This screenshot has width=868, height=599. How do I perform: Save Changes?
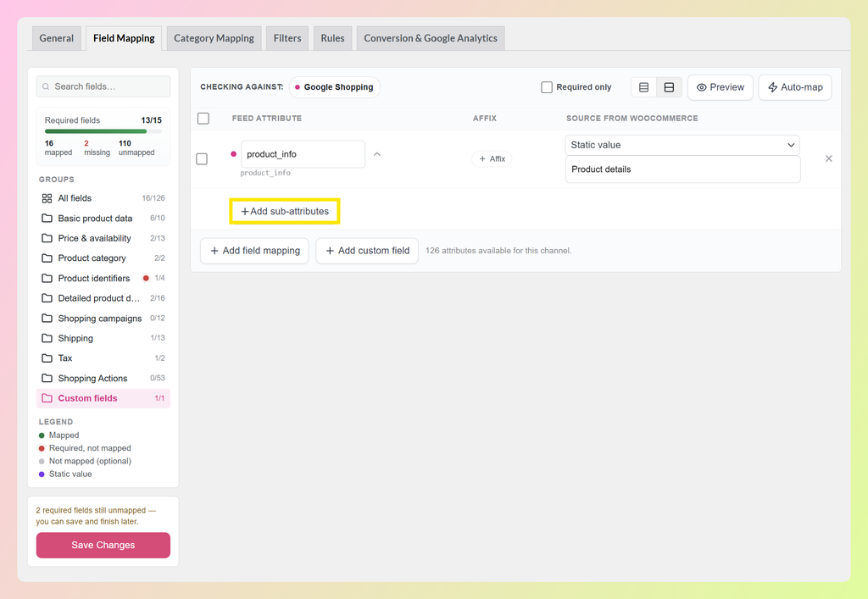(x=103, y=546)
